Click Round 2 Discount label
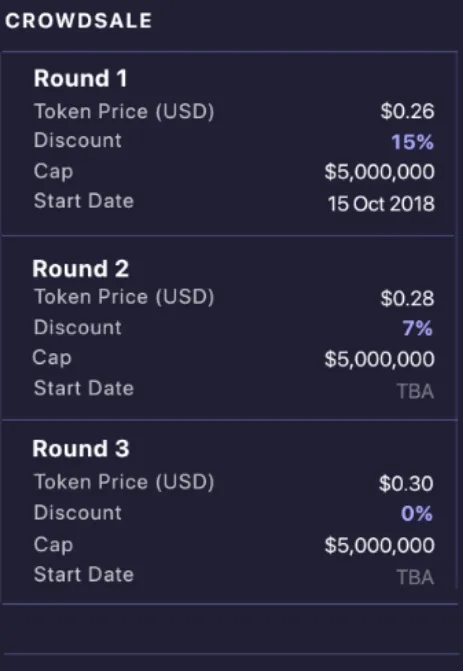 [x=78, y=327]
